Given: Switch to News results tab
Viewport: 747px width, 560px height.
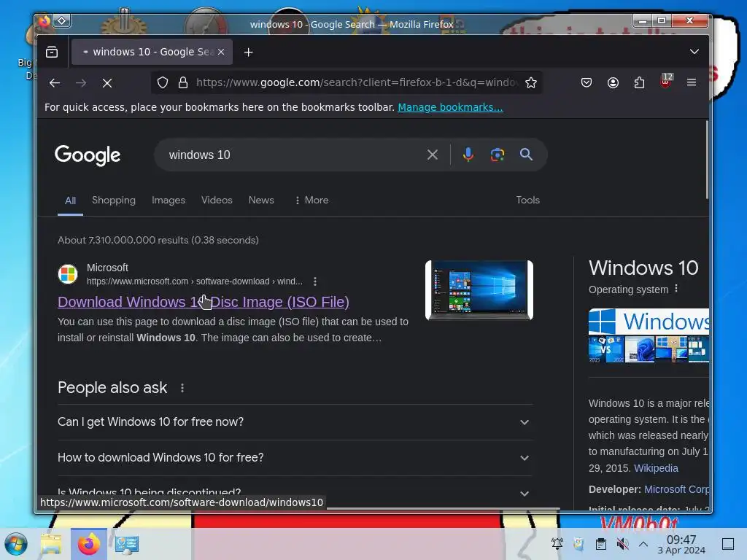Looking at the screenshot, I should click(x=261, y=200).
